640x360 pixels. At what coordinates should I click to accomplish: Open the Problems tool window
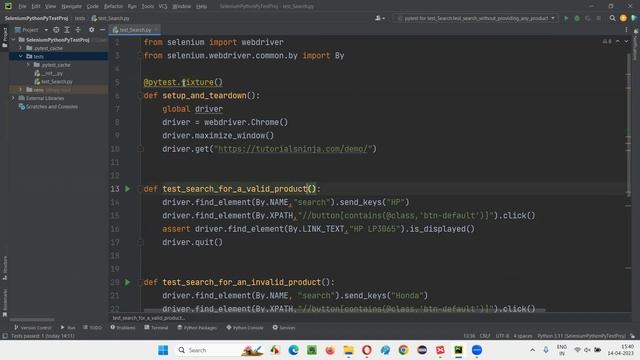coord(123,327)
